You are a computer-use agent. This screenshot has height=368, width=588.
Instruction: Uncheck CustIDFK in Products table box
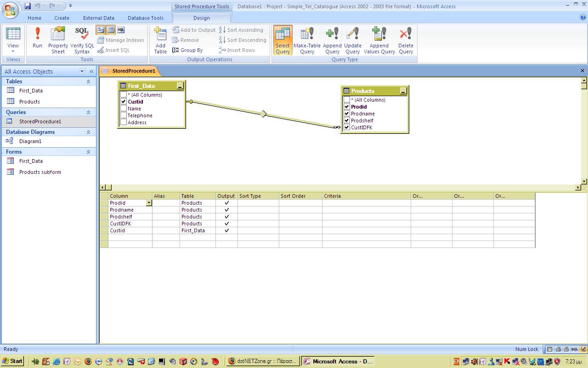(x=347, y=127)
